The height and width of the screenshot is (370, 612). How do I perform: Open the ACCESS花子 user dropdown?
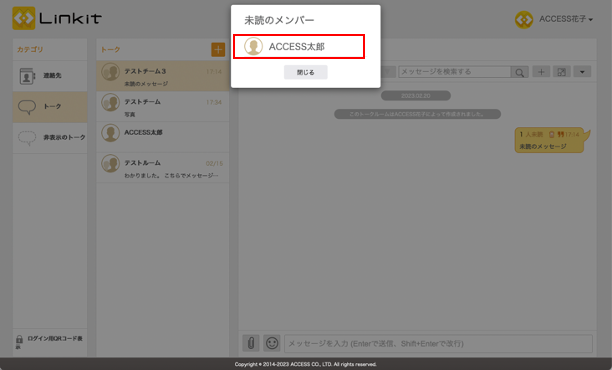click(566, 19)
